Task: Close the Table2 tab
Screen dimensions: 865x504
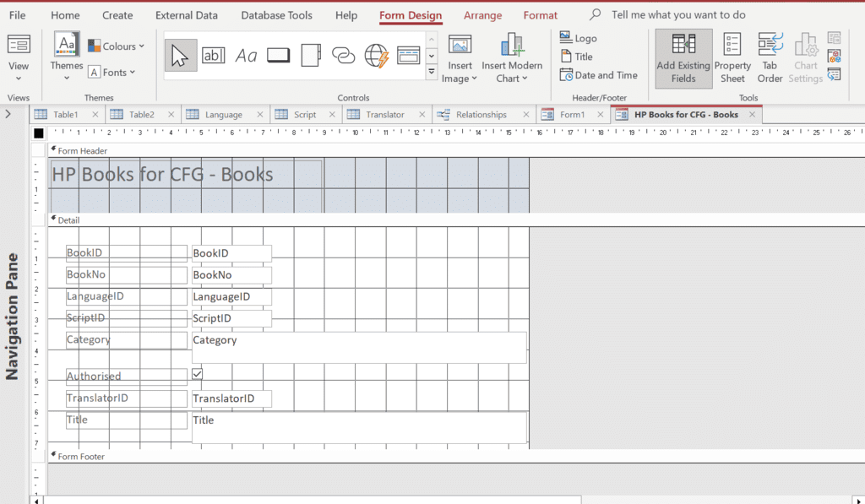Action: 171,114
